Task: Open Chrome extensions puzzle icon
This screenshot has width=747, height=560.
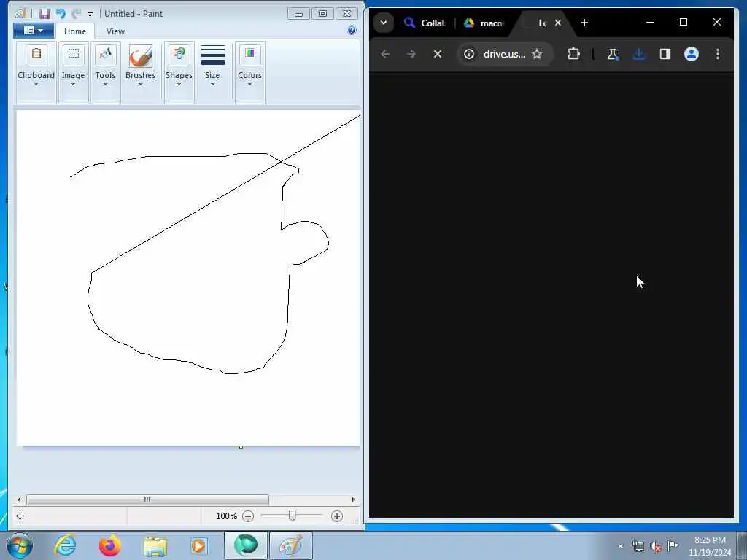Action: [x=573, y=54]
